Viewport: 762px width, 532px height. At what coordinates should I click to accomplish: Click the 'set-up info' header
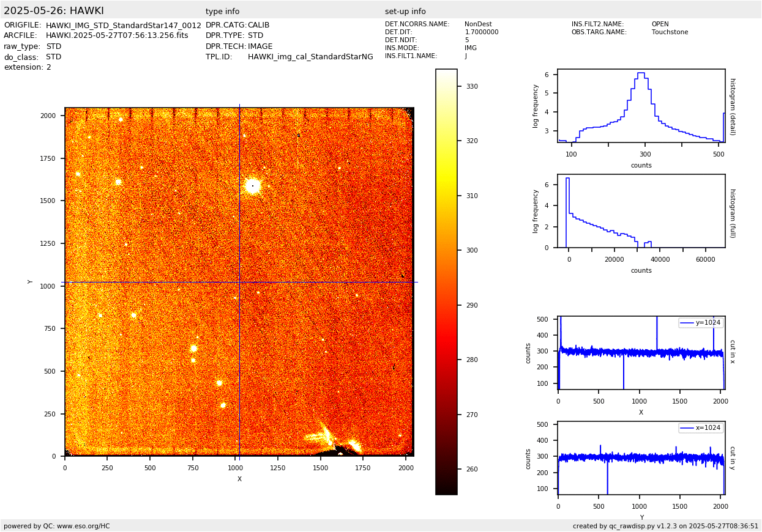click(x=405, y=12)
